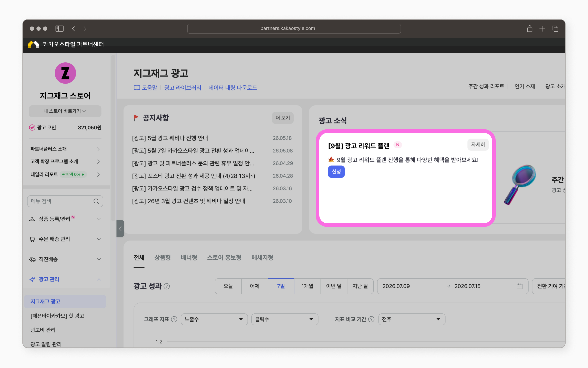The width and height of the screenshot is (588, 368).
Task: Open the 내 스토어 바로가기 dropdown
Action: (x=65, y=111)
